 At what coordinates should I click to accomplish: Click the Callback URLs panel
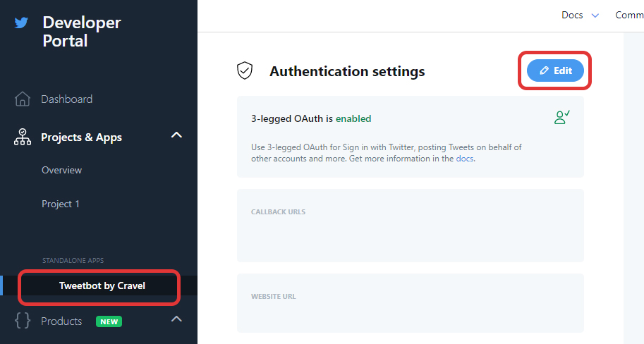(x=411, y=226)
